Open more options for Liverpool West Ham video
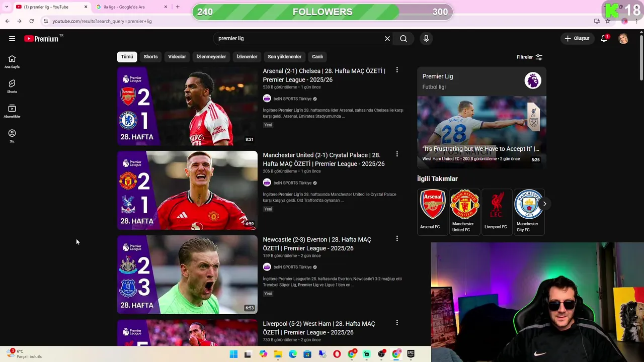 click(397, 322)
